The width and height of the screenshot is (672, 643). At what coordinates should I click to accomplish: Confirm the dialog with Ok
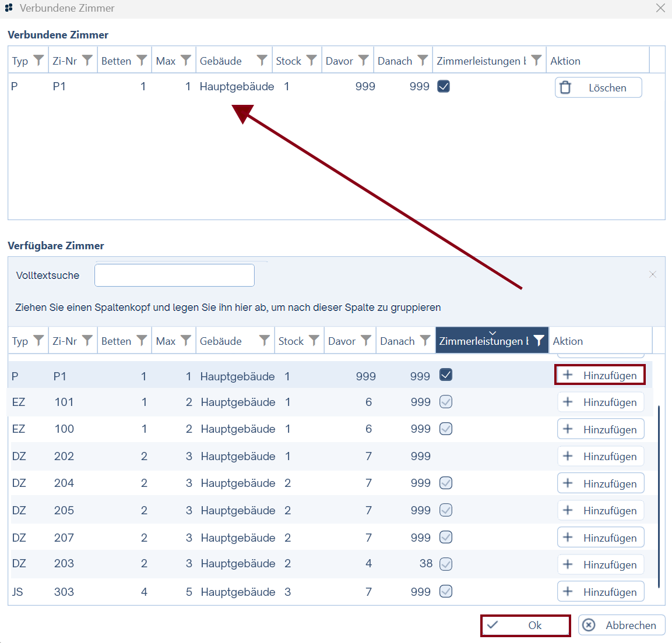point(525,626)
